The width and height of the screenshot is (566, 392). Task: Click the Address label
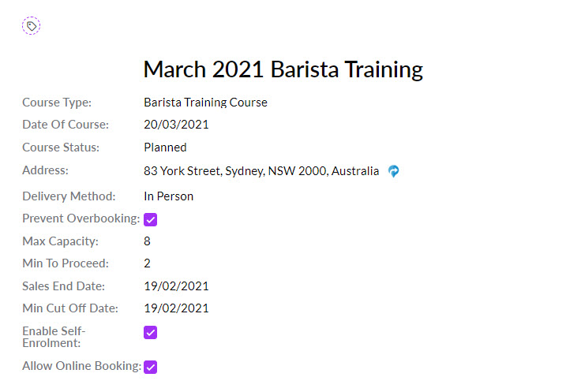point(45,170)
